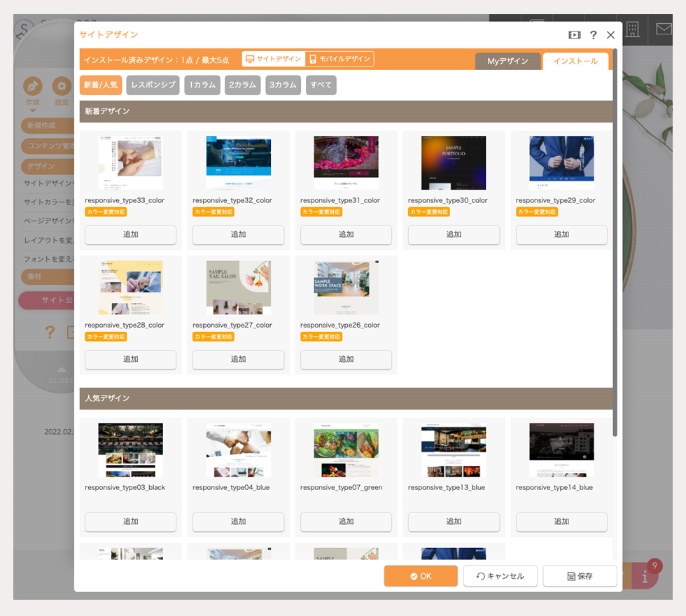Open the フォントを変える sidebar link

pyautogui.click(x=48, y=259)
